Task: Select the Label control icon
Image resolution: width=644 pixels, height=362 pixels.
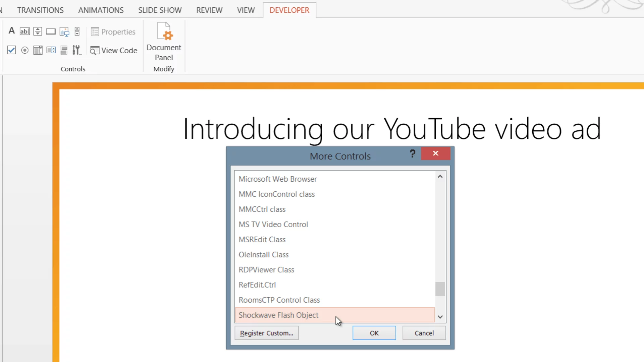Action: coord(11,31)
